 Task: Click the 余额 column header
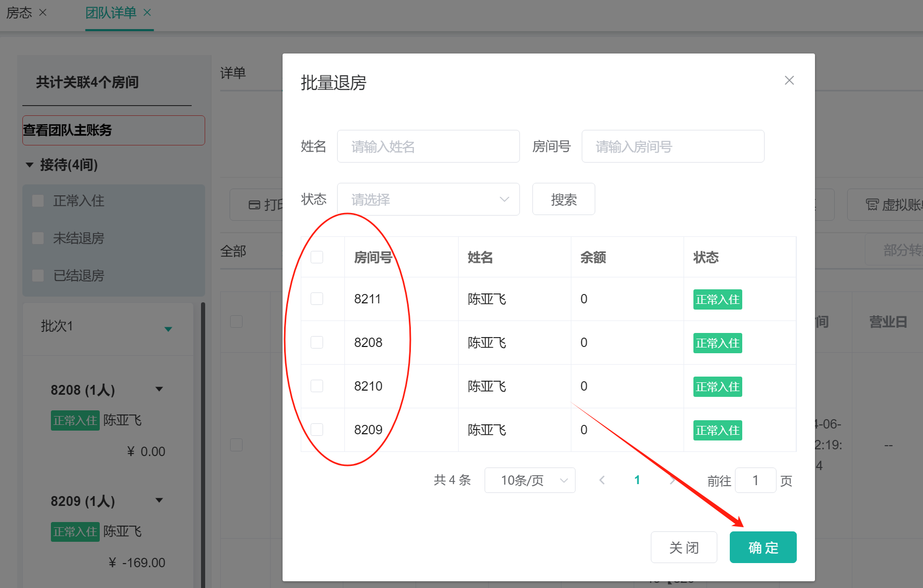[593, 257]
